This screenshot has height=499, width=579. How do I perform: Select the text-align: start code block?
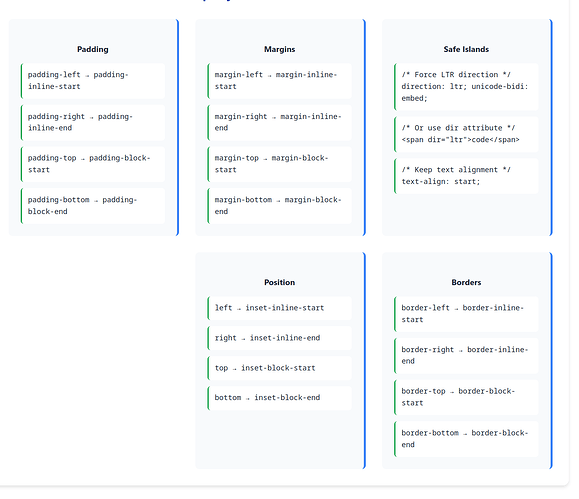click(x=466, y=176)
